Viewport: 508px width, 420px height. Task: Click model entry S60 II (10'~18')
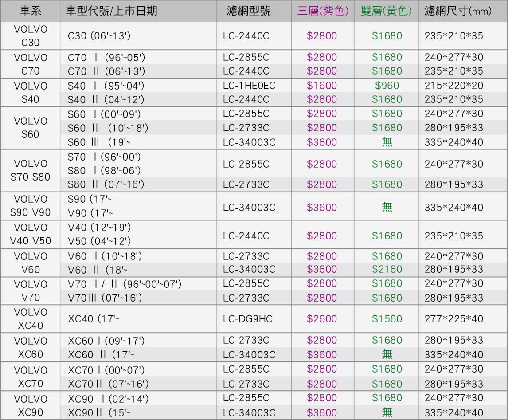point(108,128)
